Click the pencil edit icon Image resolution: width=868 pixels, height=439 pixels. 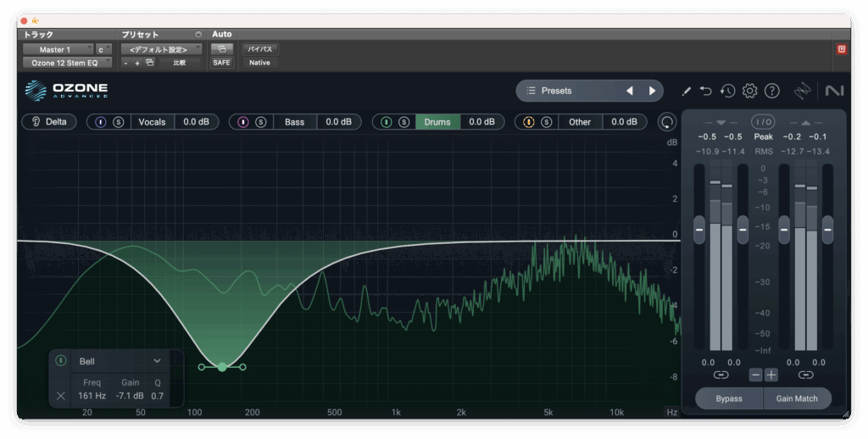point(686,91)
